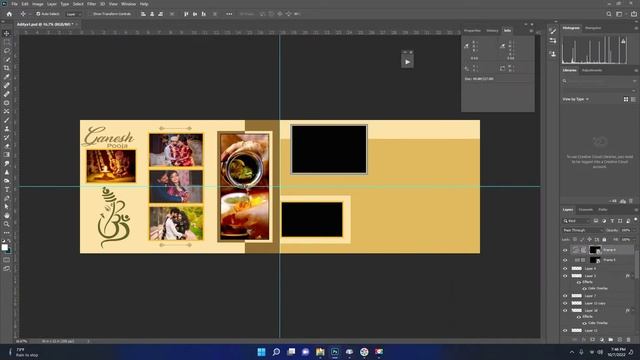Delete layer with the trash icon

click(629, 340)
